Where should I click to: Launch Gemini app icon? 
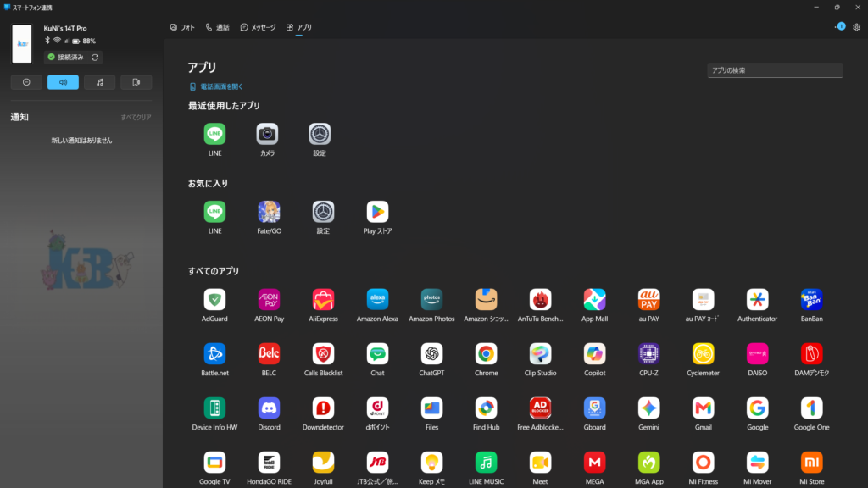click(648, 408)
